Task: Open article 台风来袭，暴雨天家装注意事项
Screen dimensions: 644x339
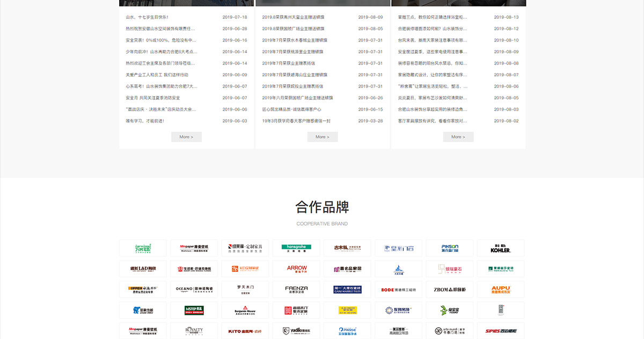Action: pyautogui.click(x=433, y=40)
